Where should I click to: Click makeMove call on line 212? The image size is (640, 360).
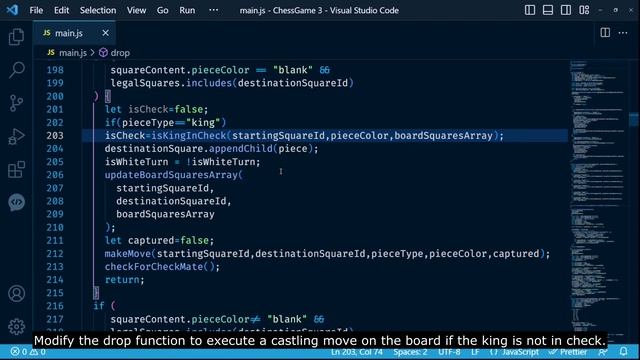[327, 253]
